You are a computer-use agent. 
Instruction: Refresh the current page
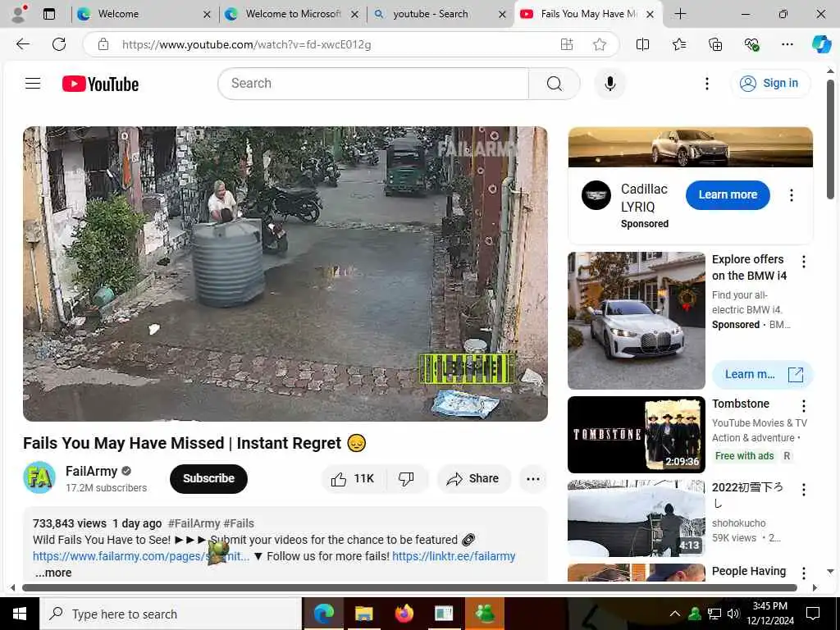point(59,44)
